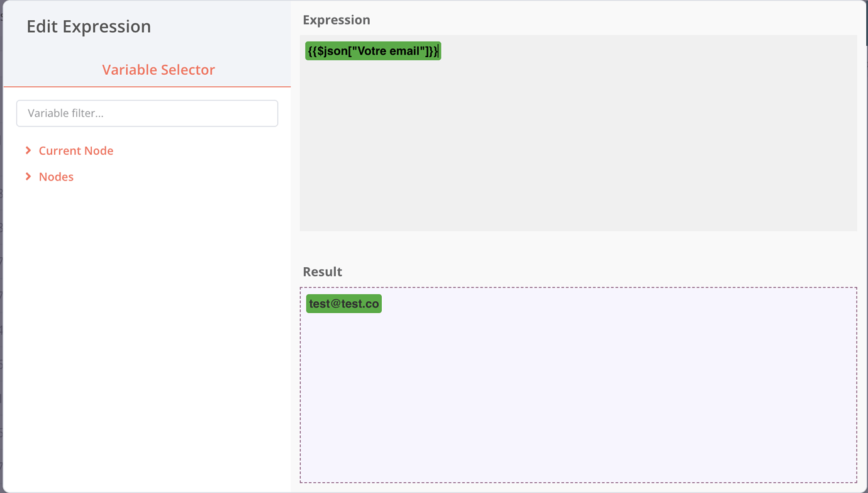
Task: Click the $json keyword in the expression
Action: (332, 51)
